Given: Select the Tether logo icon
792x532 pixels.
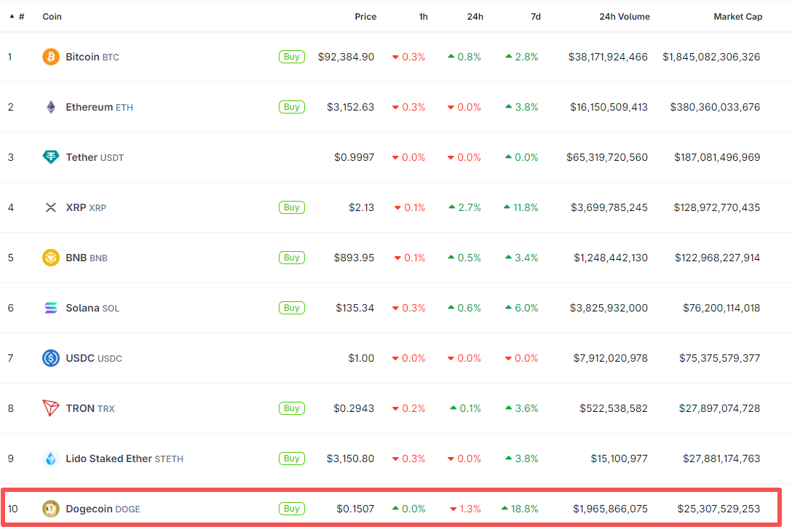Looking at the screenshot, I should coord(49,156).
